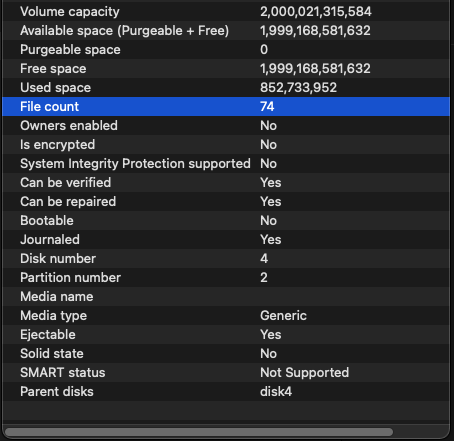Screen dimensions: 454x441
Task: Click the horizontal scrollbar thumb
Action: (x=199, y=432)
